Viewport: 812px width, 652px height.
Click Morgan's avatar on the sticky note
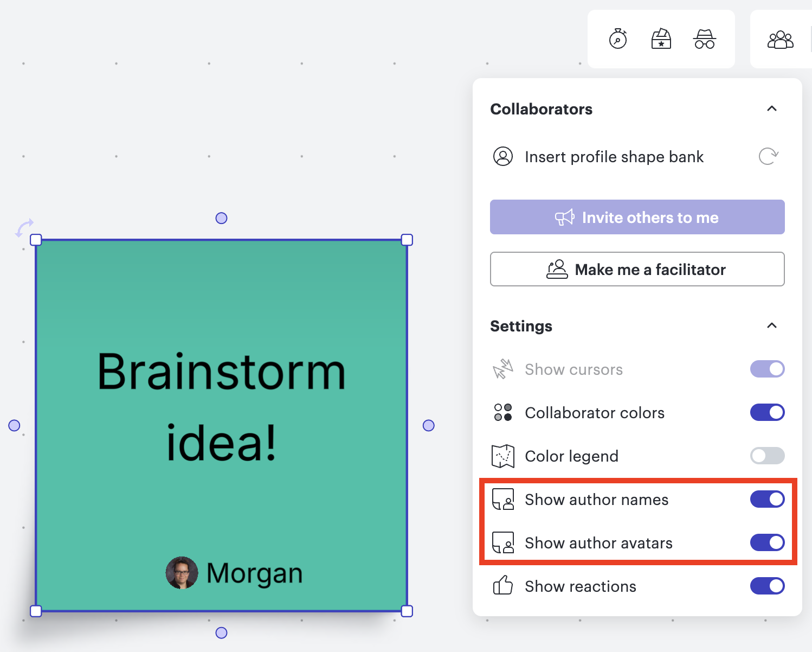point(182,573)
